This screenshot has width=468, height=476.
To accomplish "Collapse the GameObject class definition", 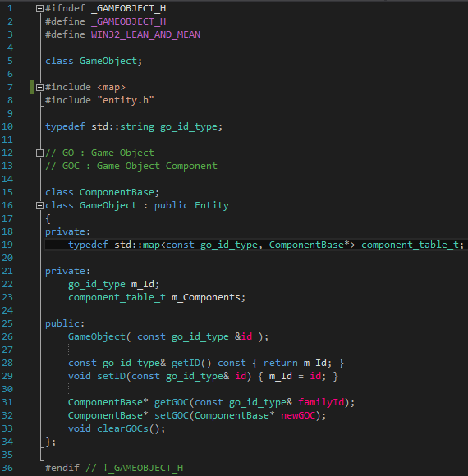I will (x=39, y=206).
